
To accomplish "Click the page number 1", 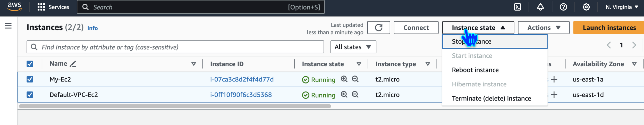I will coord(621,45).
